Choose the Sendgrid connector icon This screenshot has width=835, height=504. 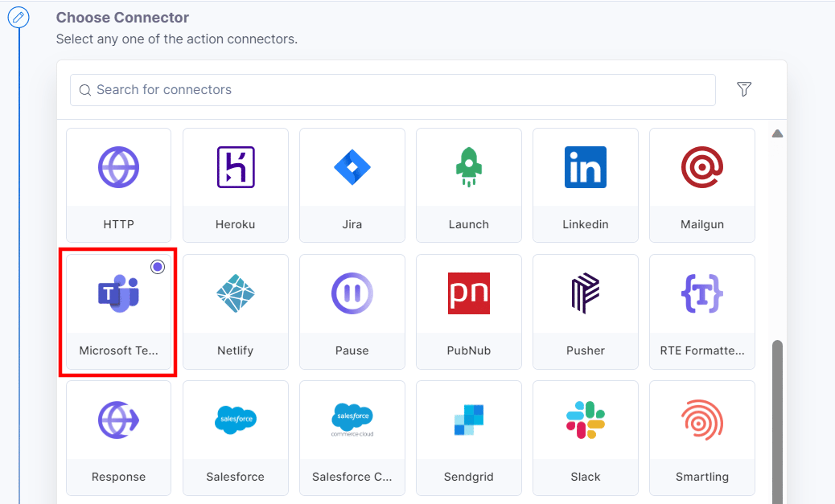point(469,420)
